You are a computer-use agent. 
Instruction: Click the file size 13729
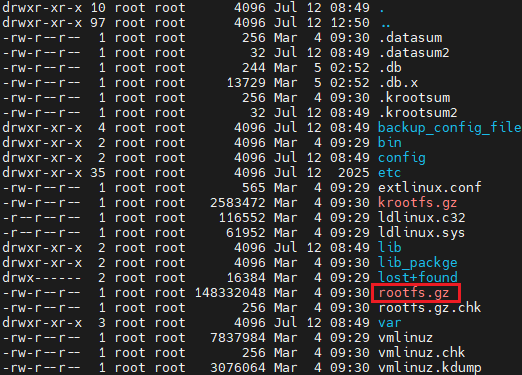(x=246, y=83)
